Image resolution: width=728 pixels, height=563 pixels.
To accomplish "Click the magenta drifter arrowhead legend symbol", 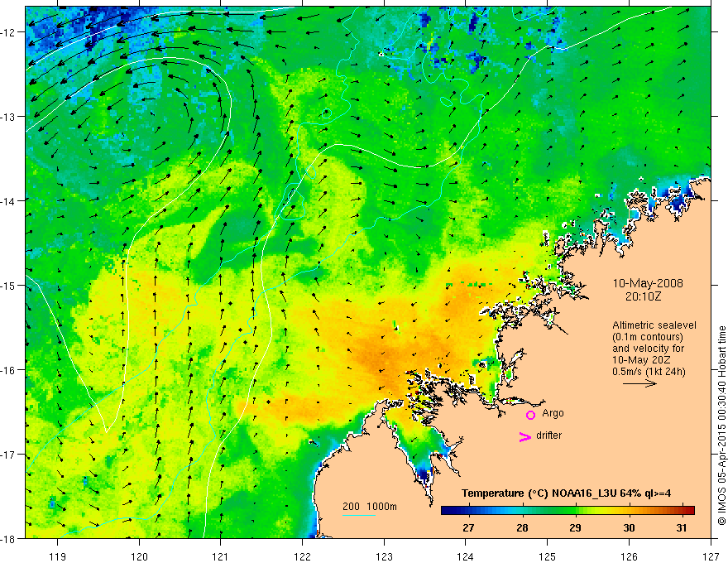I will pos(524,437).
